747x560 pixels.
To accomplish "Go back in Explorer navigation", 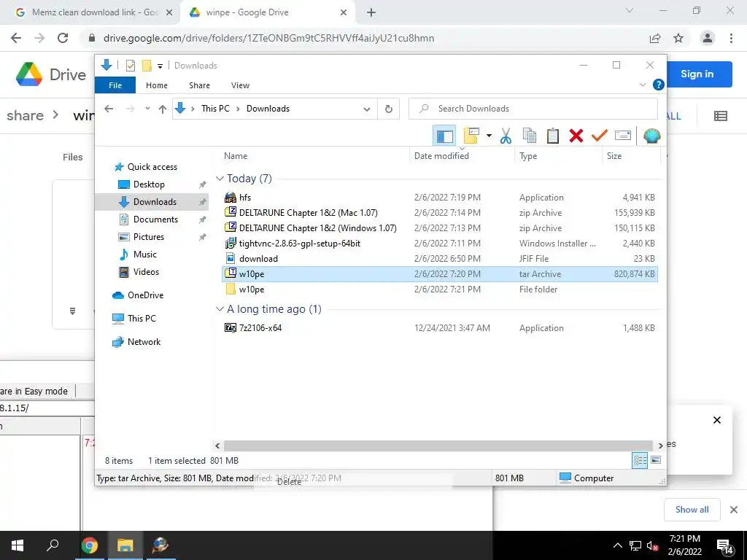I will [109, 109].
